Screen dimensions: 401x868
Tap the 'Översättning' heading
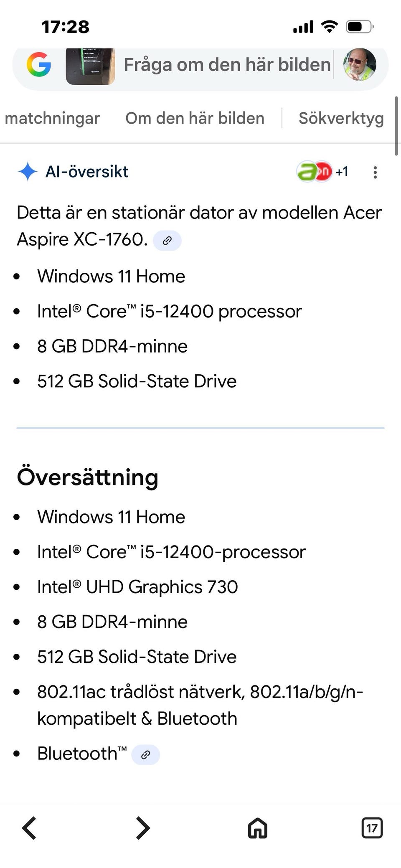(x=88, y=477)
